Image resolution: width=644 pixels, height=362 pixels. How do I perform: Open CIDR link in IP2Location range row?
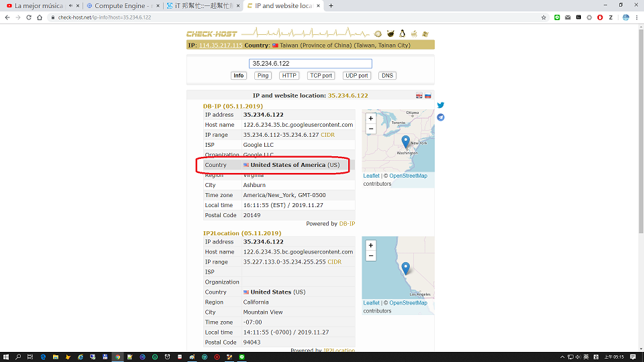click(335, 262)
